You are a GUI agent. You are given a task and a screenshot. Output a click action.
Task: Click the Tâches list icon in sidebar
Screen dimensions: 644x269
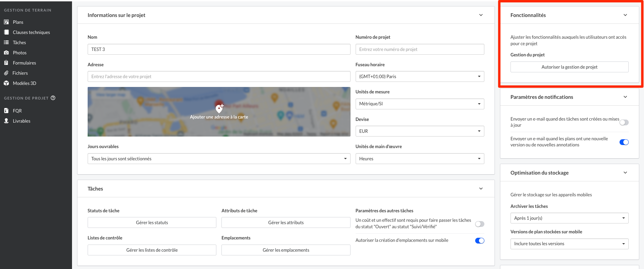(6, 42)
